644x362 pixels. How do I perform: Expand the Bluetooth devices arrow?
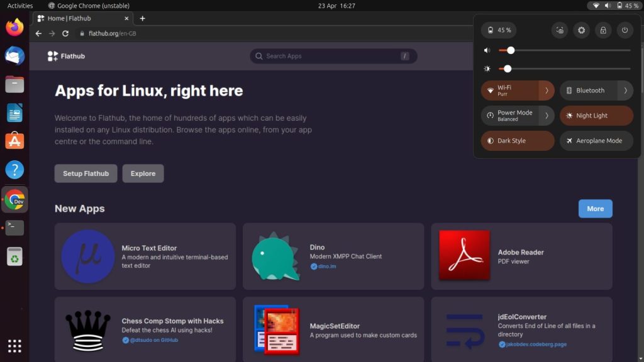coord(625,90)
